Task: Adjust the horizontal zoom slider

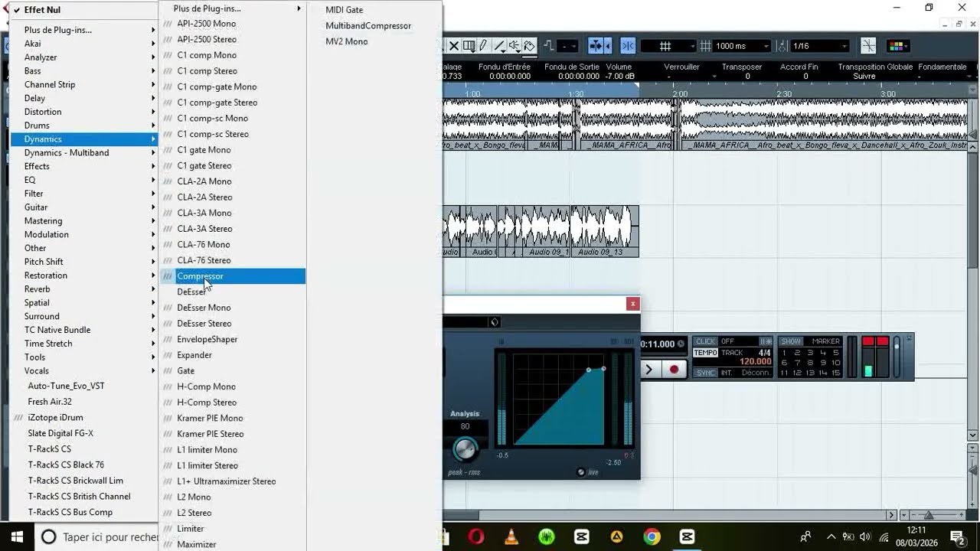Action: coord(929,516)
